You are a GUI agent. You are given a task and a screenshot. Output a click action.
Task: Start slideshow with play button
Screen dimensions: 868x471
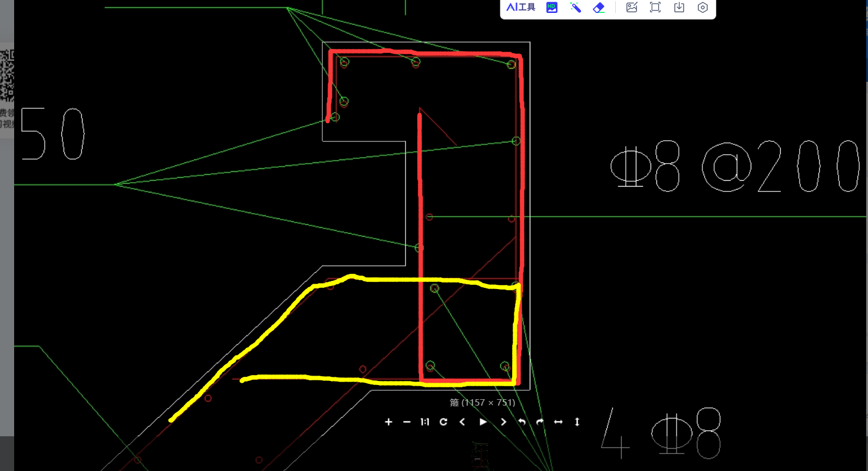tap(483, 422)
